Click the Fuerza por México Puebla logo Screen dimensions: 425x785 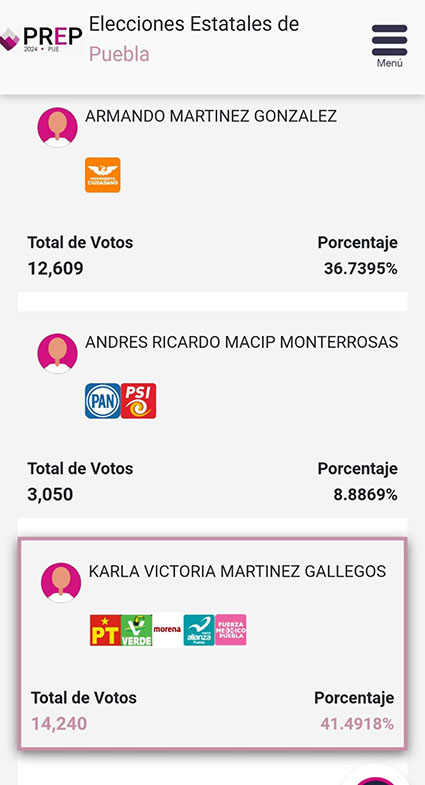(x=230, y=630)
